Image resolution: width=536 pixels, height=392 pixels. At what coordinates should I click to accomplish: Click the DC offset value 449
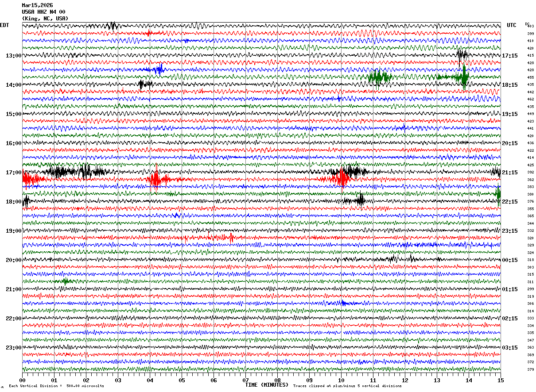[530, 114]
